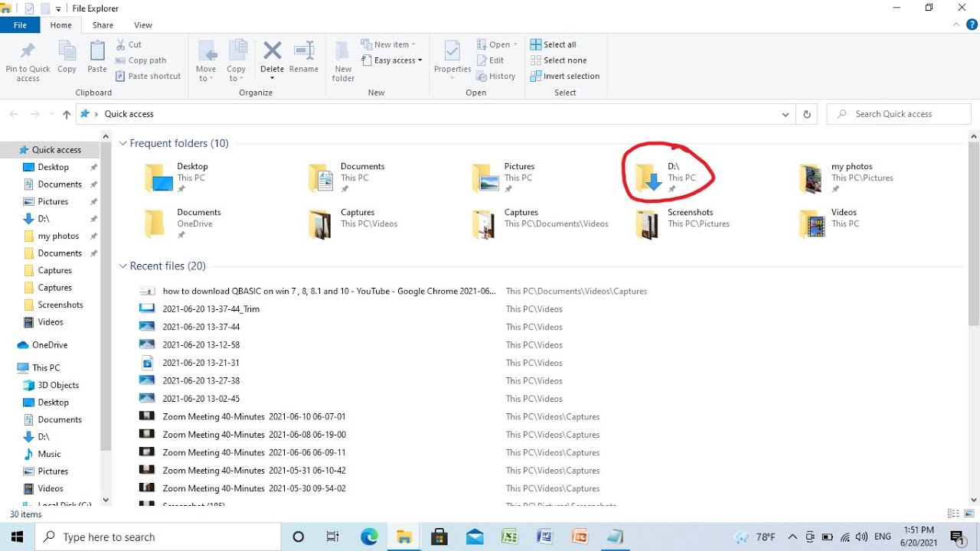Click Paste shortcut in the ribbon
The height and width of the screenshot is (551, 980).
point(149,76)
